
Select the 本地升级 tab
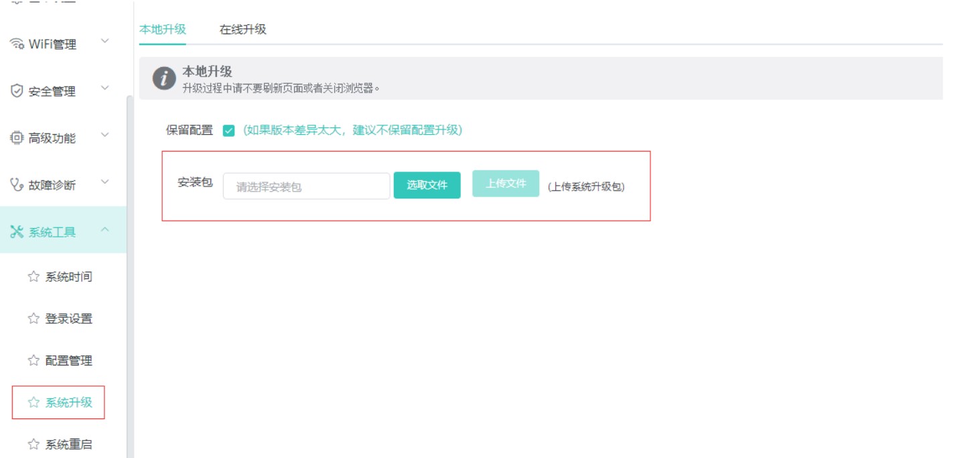tap(162, 30)
